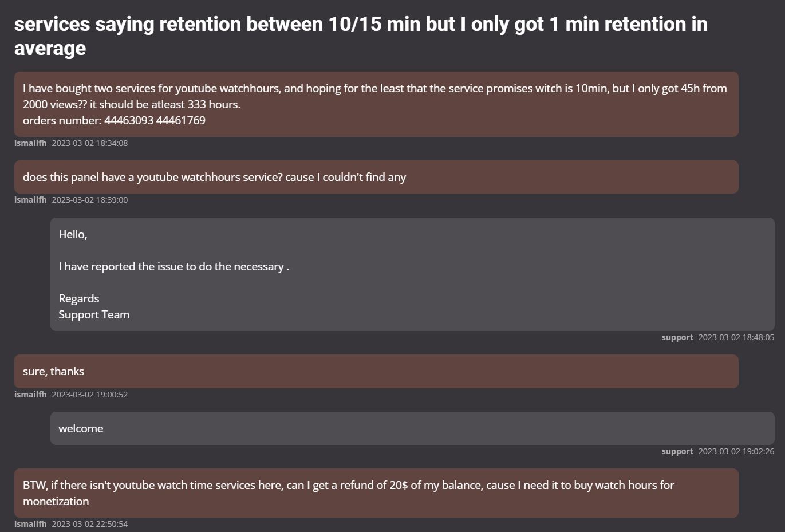Select support reply starting with Hello

click(x=412, y=274)
